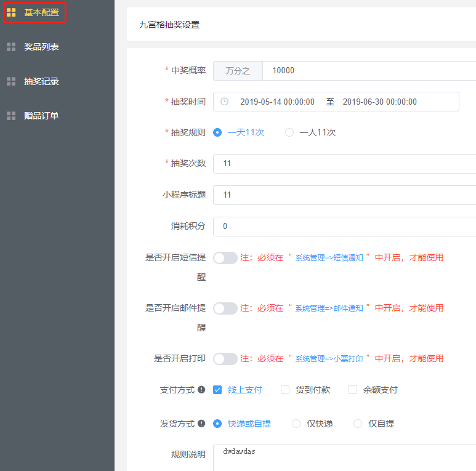
Task: Open the 系统管理=>短信通知 link
Action: pyautogui.click(x=329, y=258)
